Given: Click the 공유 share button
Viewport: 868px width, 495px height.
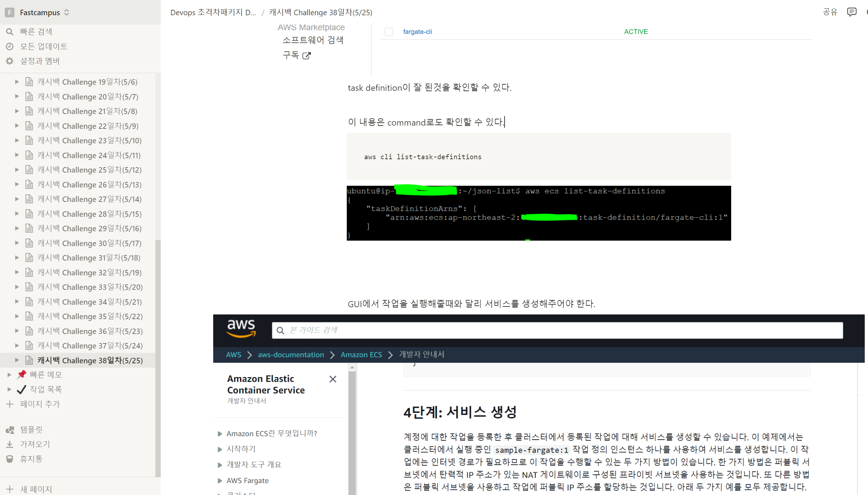Looking at the screenshot, I should 830,12.
